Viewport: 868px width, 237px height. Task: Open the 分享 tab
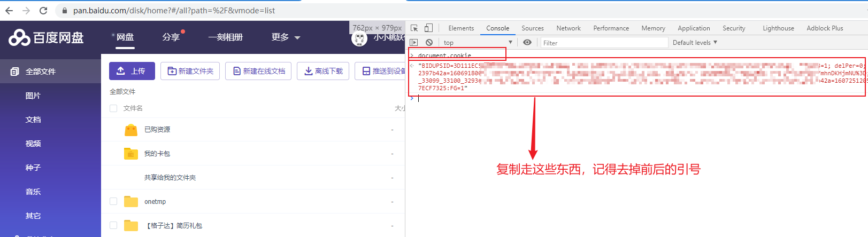pyautogui.click(x=171, y=37)
